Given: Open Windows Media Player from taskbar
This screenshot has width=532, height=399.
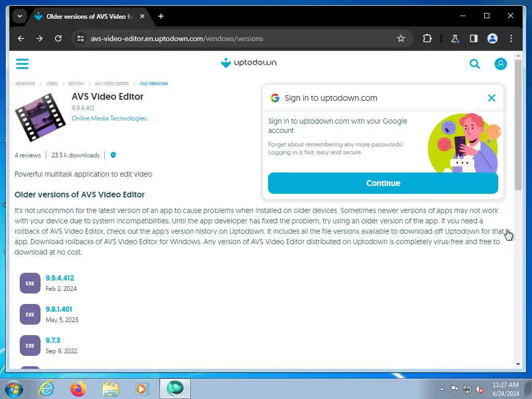Looking at the screenshot, I should click(142, 389).
